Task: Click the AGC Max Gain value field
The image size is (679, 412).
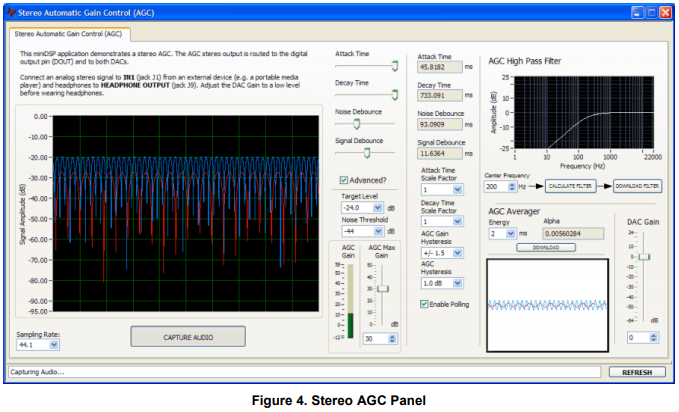Action: (375, 339)
